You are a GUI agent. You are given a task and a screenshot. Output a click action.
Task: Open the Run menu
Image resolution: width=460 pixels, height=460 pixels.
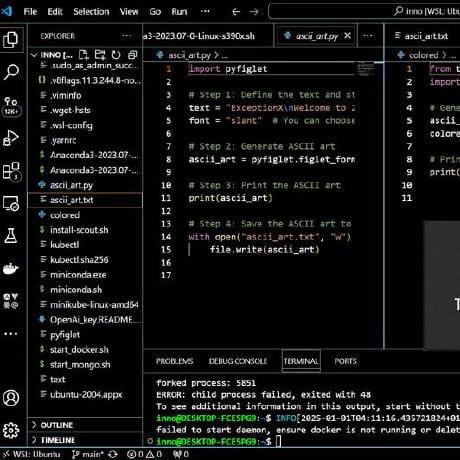(x=179, y=12)
